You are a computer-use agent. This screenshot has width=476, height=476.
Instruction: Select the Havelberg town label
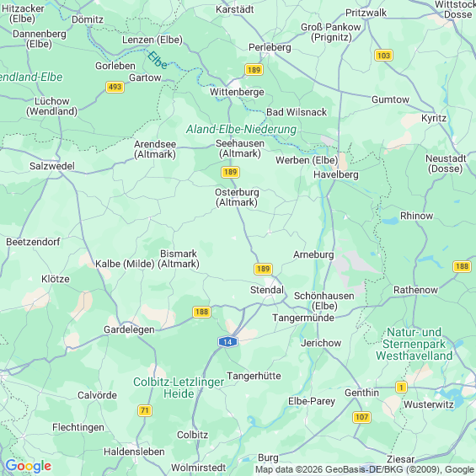[336, 175]
